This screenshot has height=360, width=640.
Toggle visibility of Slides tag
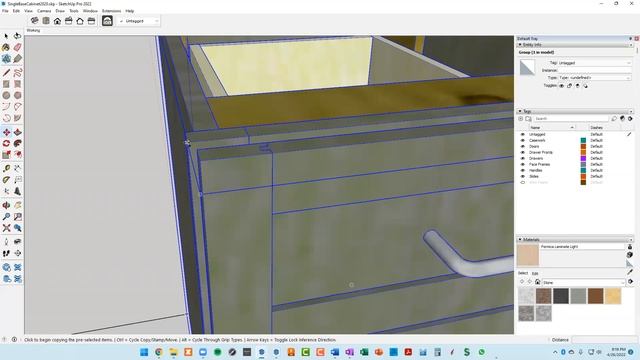click(x=522, y=176)
